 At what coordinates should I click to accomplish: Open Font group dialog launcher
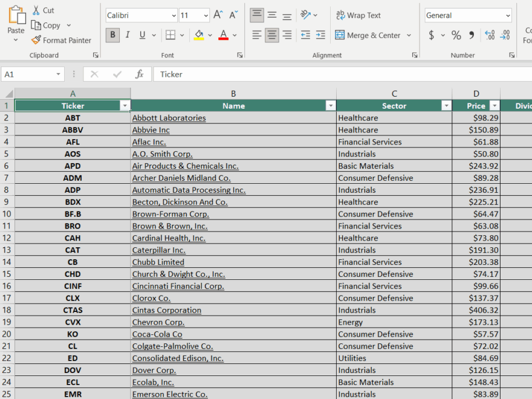pyautogui.click(x=240, y=55)
